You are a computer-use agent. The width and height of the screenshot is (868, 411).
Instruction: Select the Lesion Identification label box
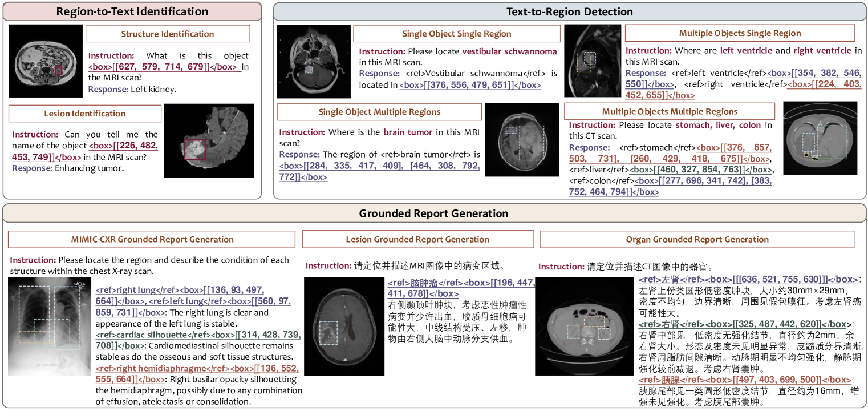[84, 114]
